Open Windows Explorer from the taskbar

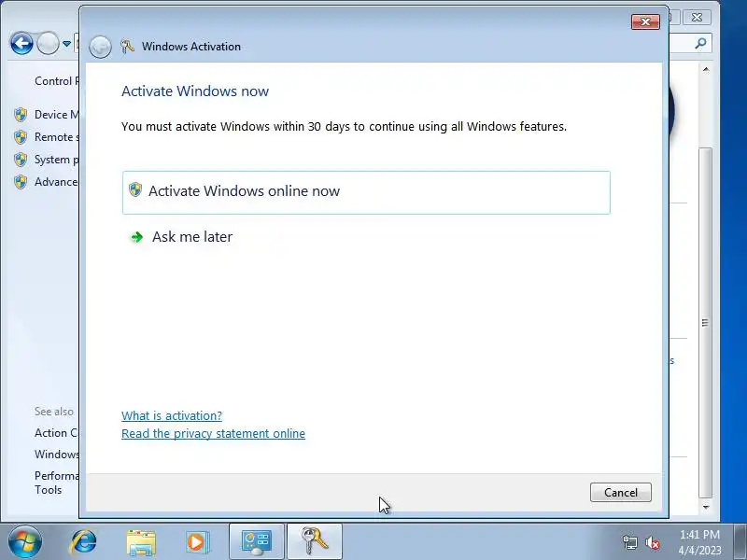click(x=141, y=542)
